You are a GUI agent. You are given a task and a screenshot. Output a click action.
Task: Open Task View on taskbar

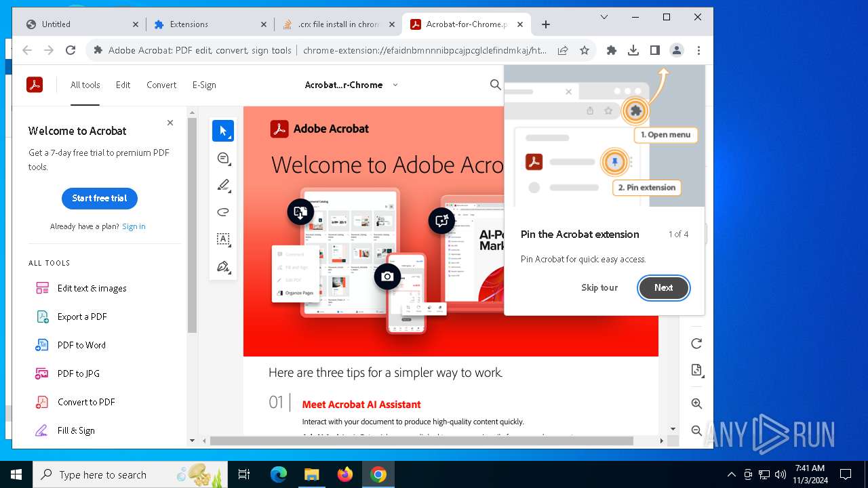pos(244,474)
